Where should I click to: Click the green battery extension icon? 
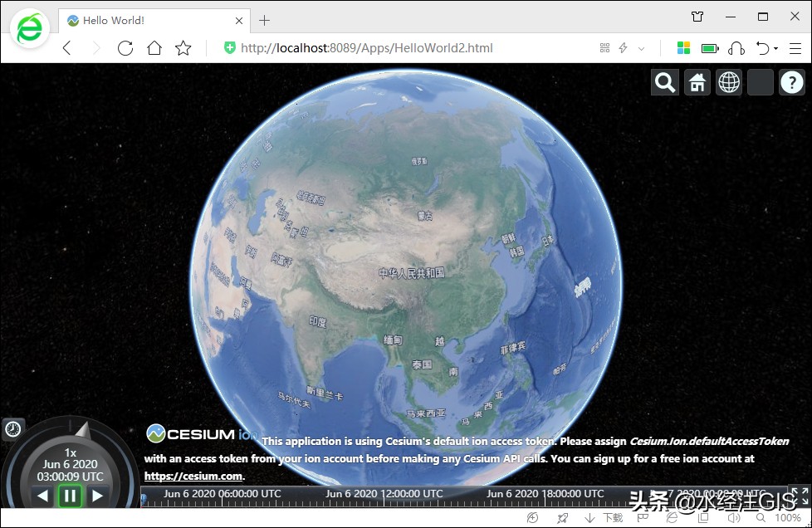710,49
